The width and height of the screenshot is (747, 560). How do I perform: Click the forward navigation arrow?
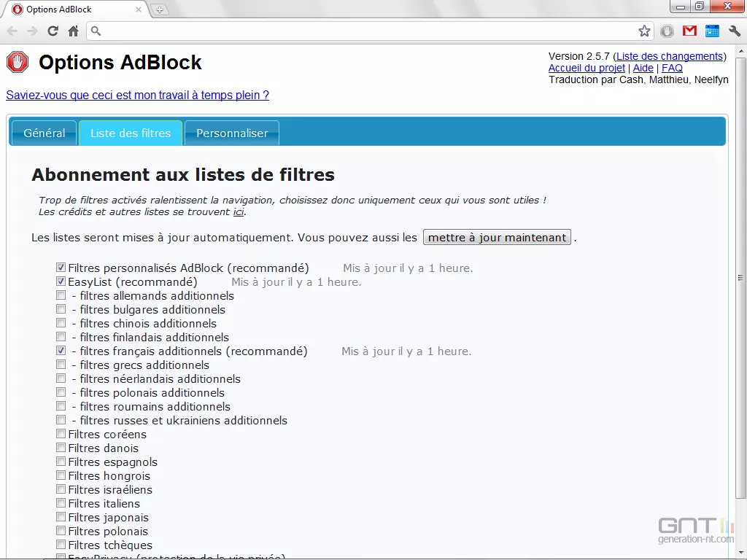pos(31,31)
